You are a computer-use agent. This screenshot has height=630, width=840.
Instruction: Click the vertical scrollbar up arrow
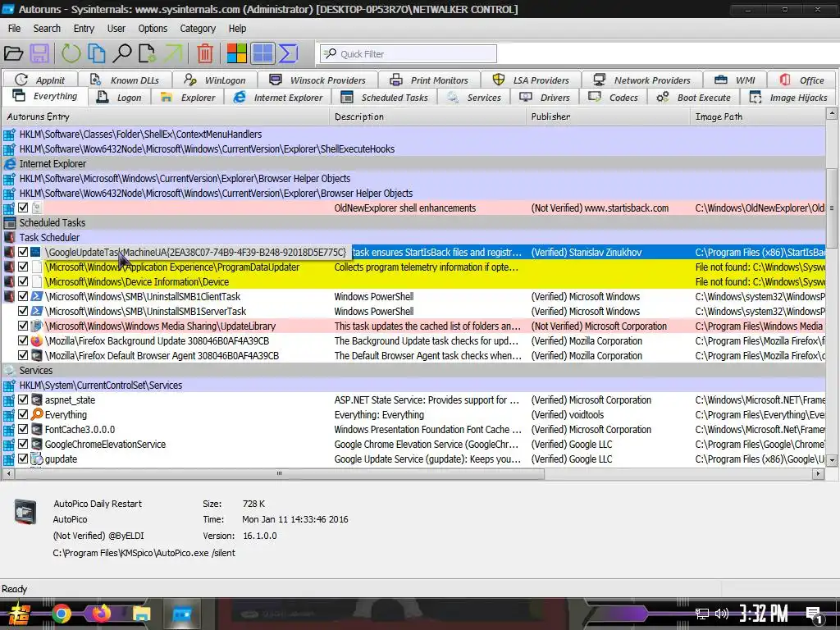(832, 113)
